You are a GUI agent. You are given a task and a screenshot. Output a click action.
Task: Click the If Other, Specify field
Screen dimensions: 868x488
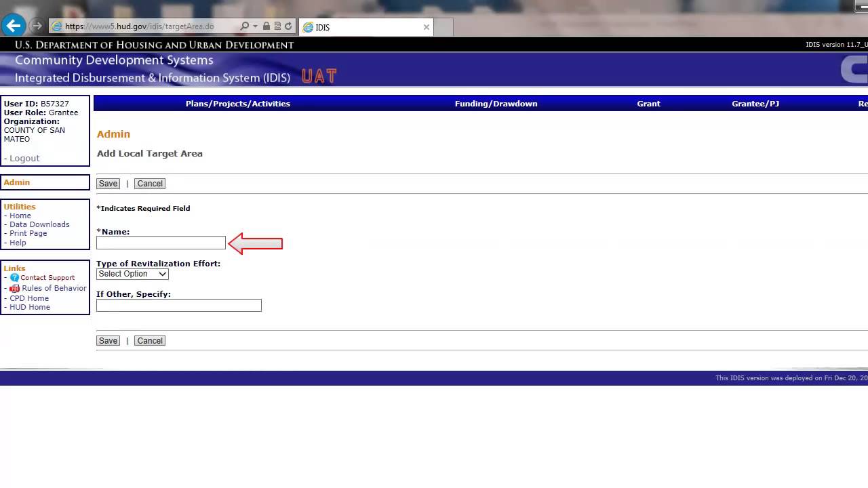pos(179,306)
